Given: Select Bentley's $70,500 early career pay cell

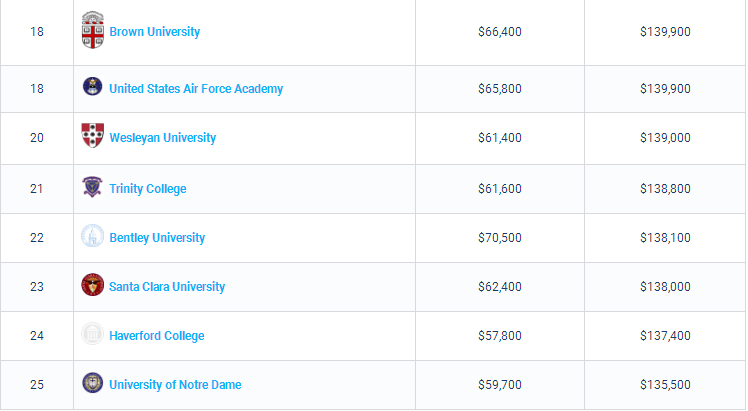Looking at the screenshot, I should point(500,238).
